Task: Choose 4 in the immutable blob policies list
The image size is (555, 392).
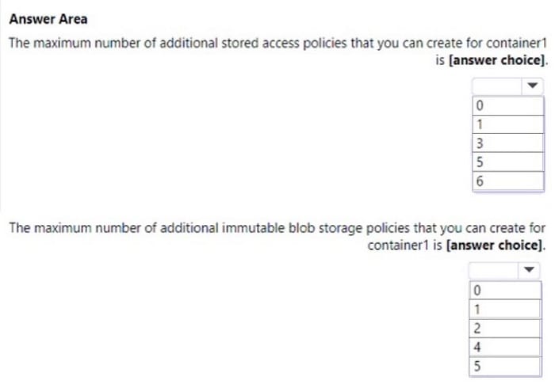Action: pos(505,347)
